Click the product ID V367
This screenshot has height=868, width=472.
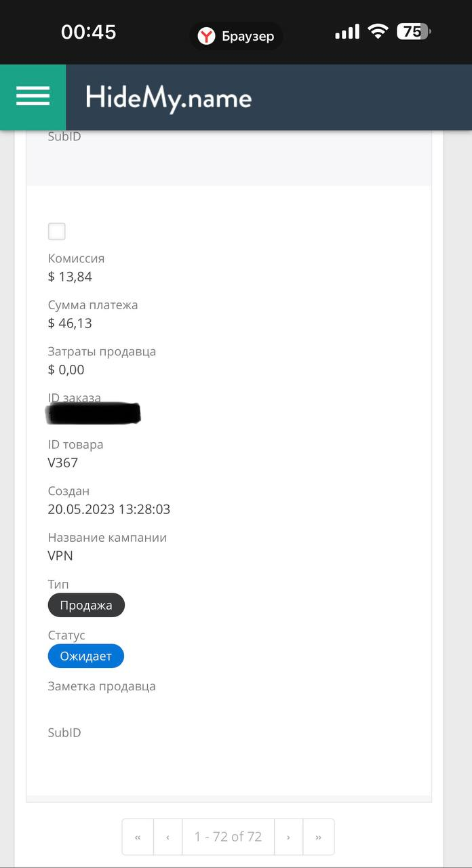[63, 463]
